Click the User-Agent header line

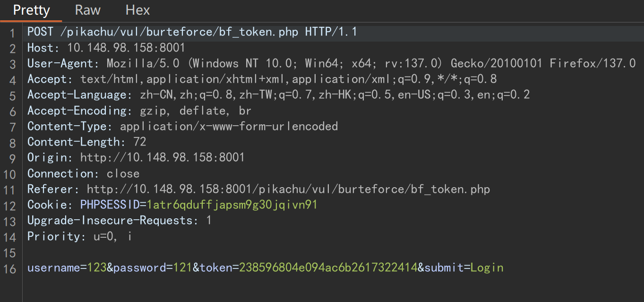(331, 63)
